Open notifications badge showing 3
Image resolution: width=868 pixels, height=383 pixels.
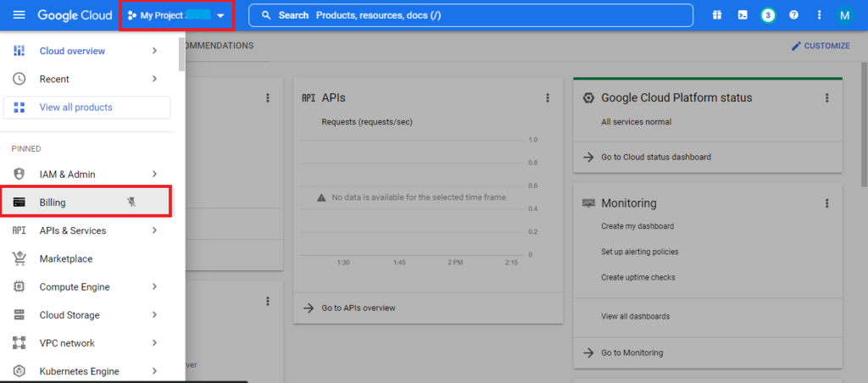[768, 15]
